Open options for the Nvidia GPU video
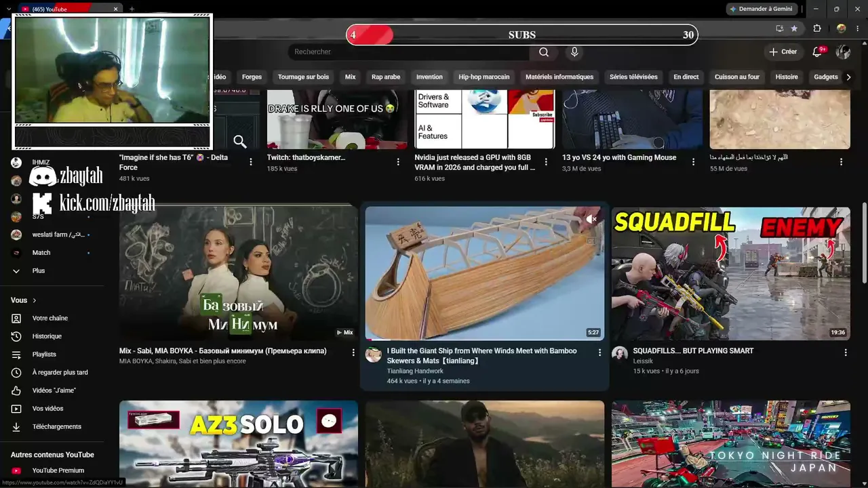Image resolution: width=868 pixels, height=488 pixels. [546, 162]
